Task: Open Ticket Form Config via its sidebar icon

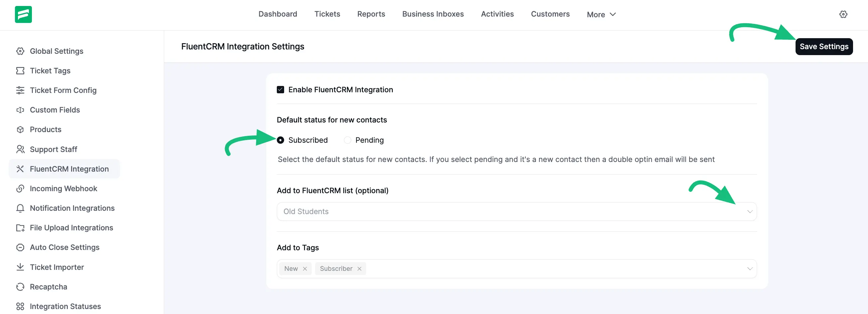Action: pyautogui.click(x=20, y=90)
